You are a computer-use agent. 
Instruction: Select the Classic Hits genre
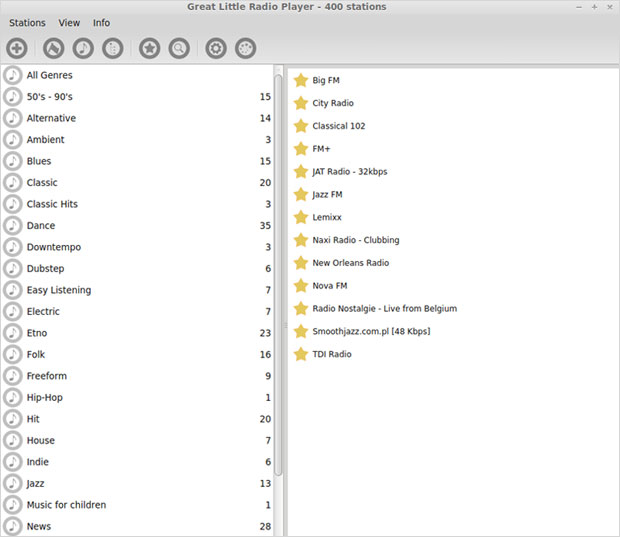137,204
